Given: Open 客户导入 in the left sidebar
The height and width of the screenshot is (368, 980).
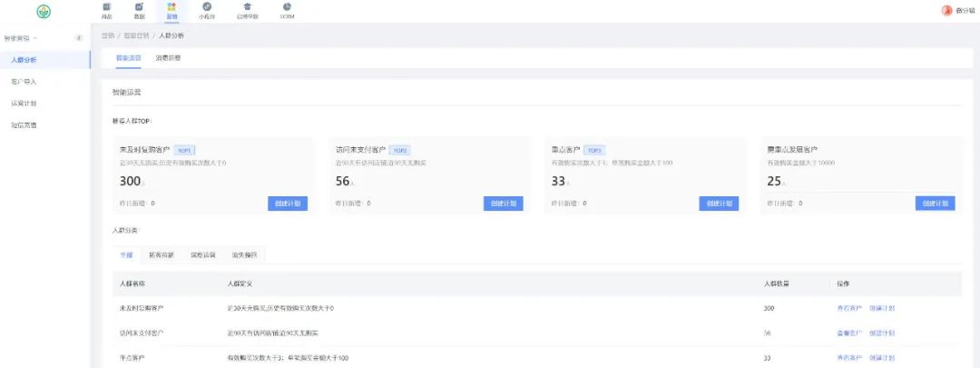Looking at the screenshot, I should pyautogui.click(x=24, y=82).
